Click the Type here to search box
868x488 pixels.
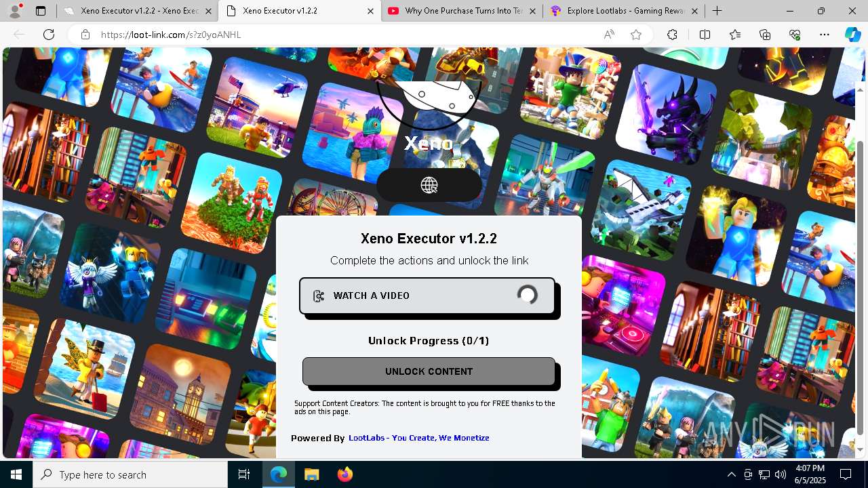(x=130, y=474)
